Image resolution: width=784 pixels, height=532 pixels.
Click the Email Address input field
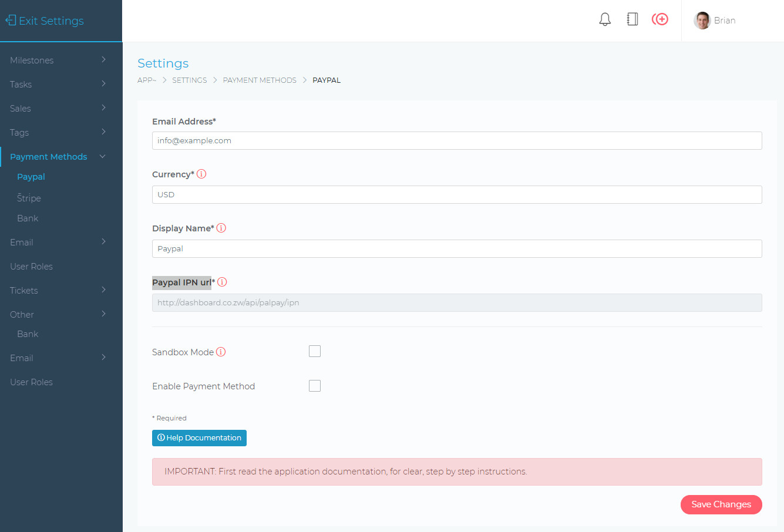[457, 140]
